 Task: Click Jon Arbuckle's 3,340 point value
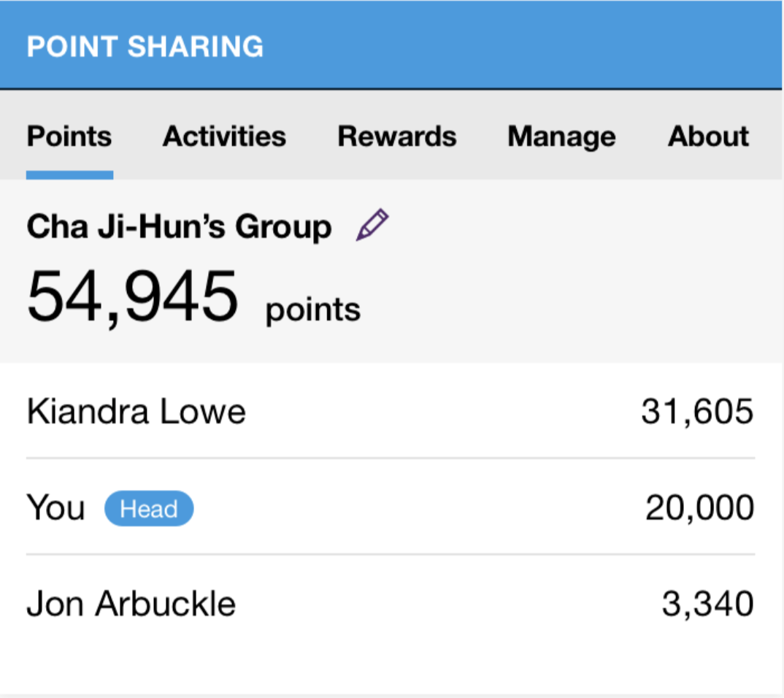[707, 605]
